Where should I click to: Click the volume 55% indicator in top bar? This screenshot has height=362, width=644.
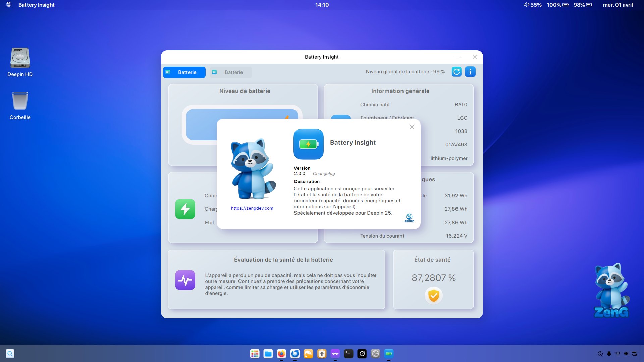[532, 5]
